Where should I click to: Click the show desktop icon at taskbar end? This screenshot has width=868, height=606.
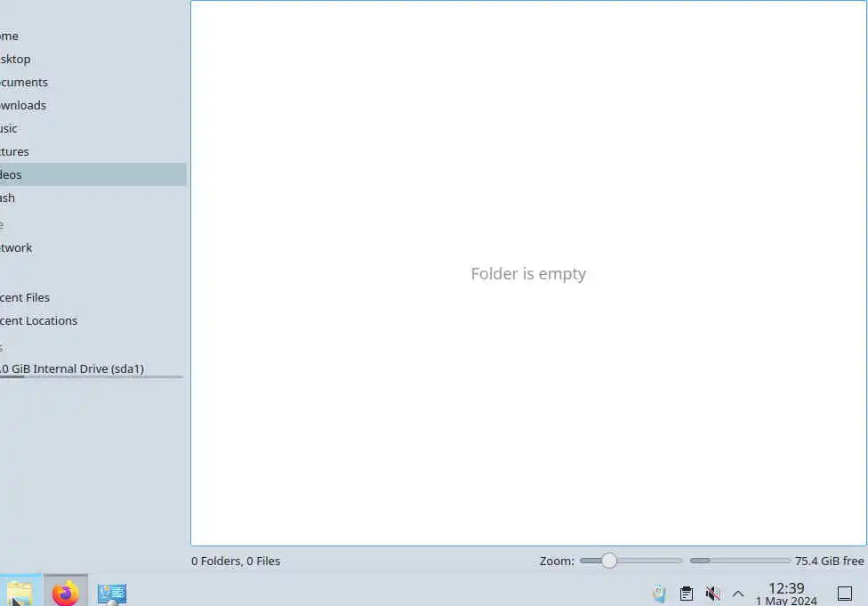click(x=845, y=594)
